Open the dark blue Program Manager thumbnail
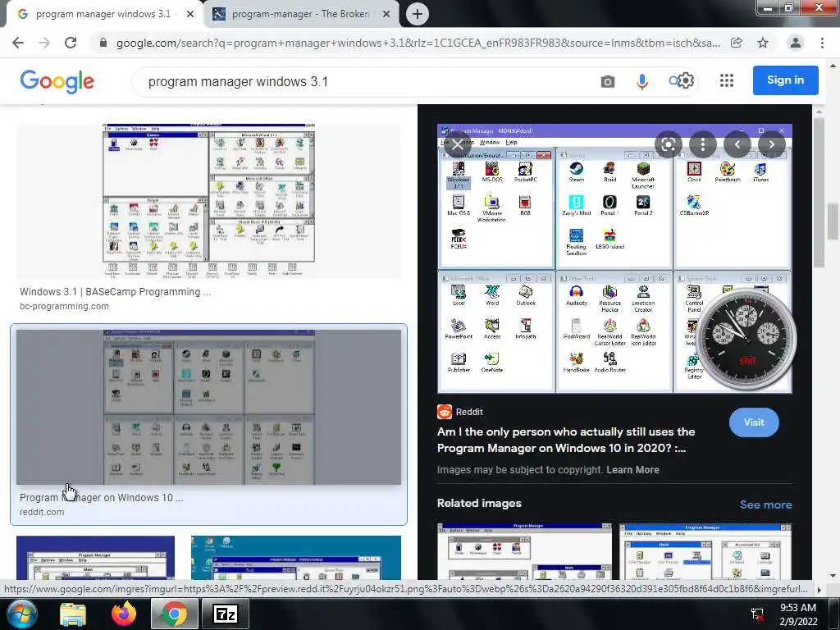The height and width of the screenshot is (630, 840). 95,558
